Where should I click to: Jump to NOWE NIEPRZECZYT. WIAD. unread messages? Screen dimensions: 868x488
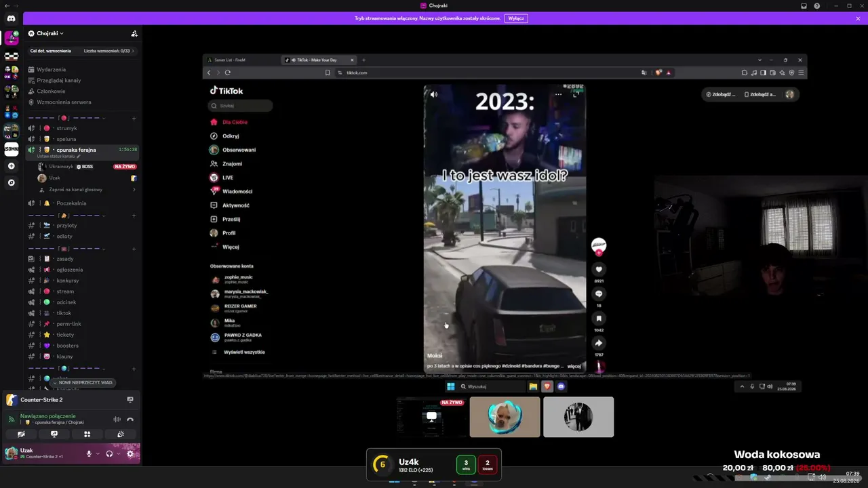pos(82,382)
